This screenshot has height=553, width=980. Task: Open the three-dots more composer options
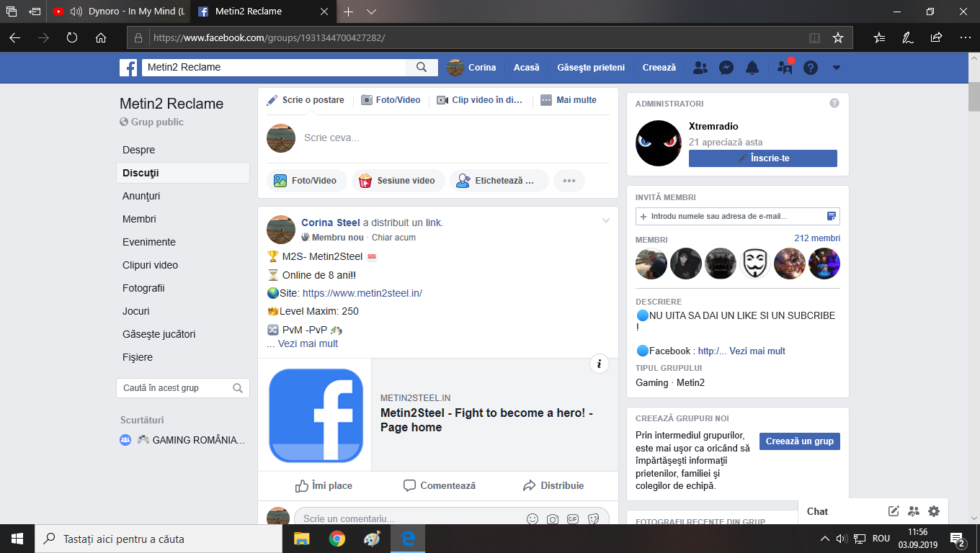click(x=569, y=181)
